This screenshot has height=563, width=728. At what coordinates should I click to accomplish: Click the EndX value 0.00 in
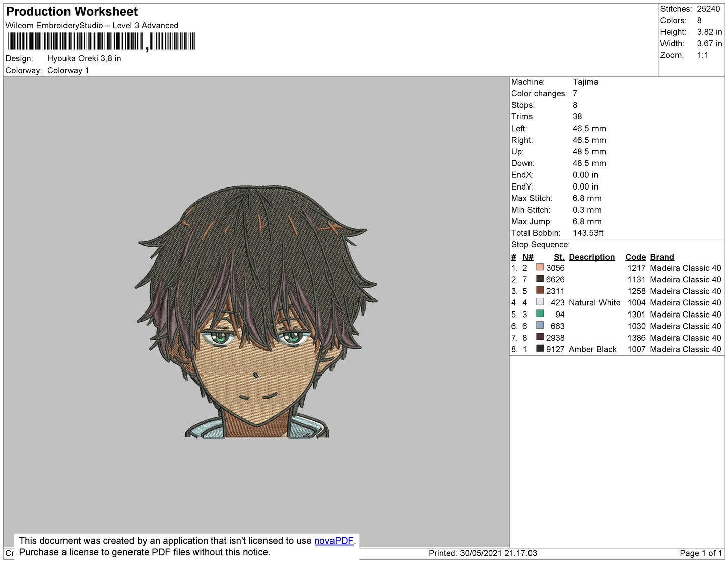click(585, 175)
